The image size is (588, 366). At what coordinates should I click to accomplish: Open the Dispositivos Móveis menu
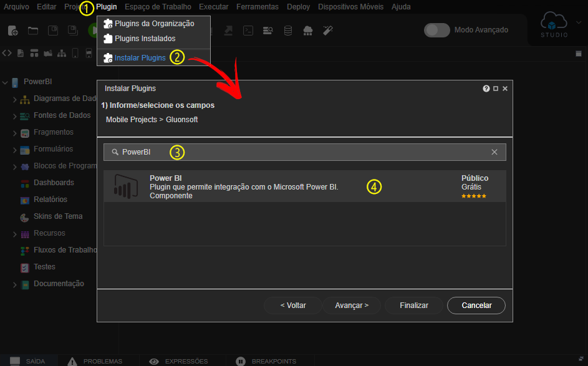(350, 7)
